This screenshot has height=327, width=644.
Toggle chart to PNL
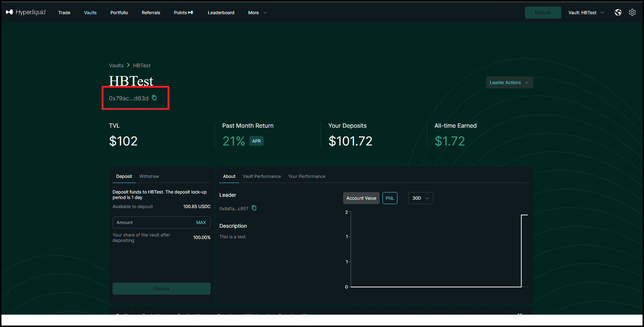coord(390,198)
